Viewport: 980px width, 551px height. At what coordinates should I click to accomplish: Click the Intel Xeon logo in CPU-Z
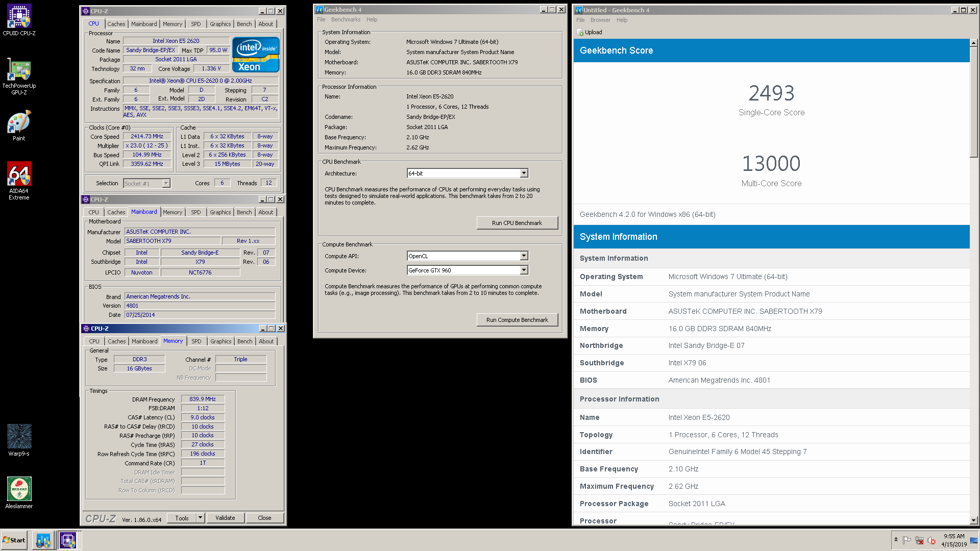[256, 55]
